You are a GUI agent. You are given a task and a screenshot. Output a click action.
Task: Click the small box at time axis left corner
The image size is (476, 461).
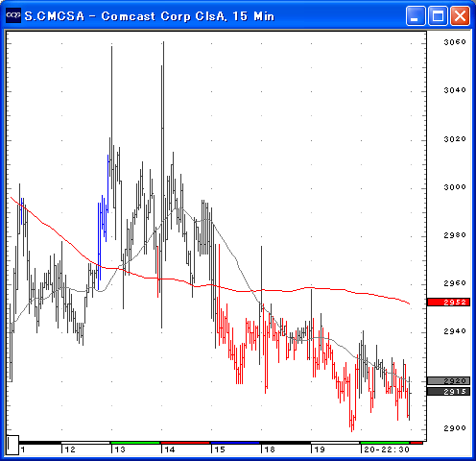click(12, 445)
